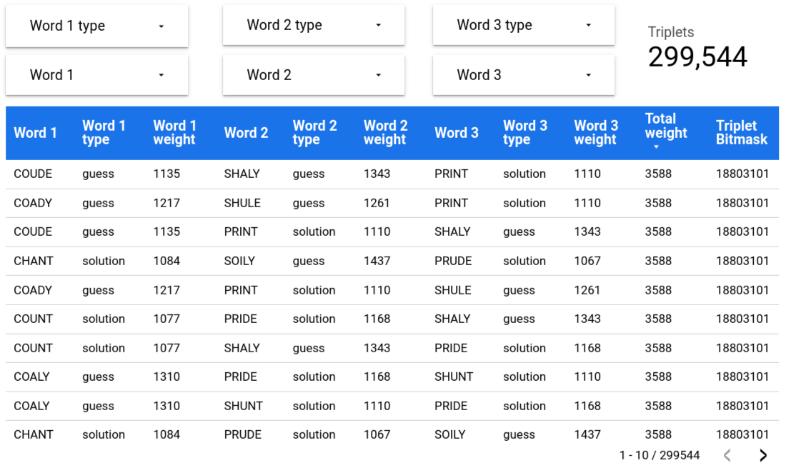Go to previous page of triplets
This screenshot has width=786, height=468.
[727, 456]
